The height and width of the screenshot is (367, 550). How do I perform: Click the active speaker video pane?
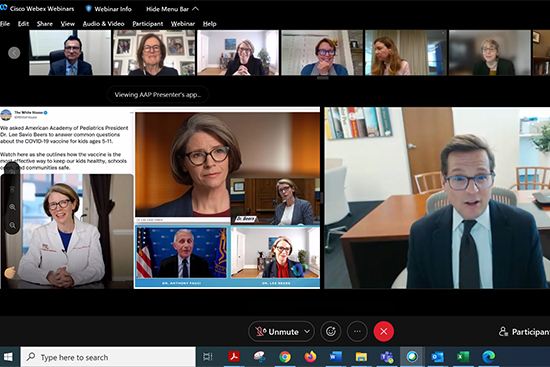point(437,198)
